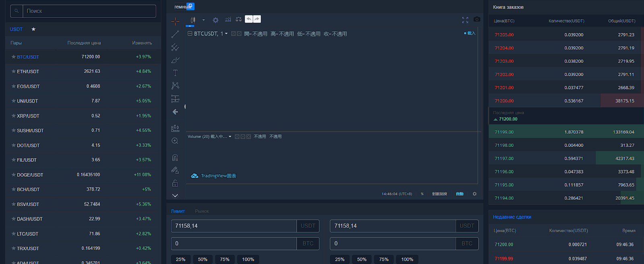Select the crosshair cursor tool
Screen dimensions: 644x264
click(x=175, y=21)
